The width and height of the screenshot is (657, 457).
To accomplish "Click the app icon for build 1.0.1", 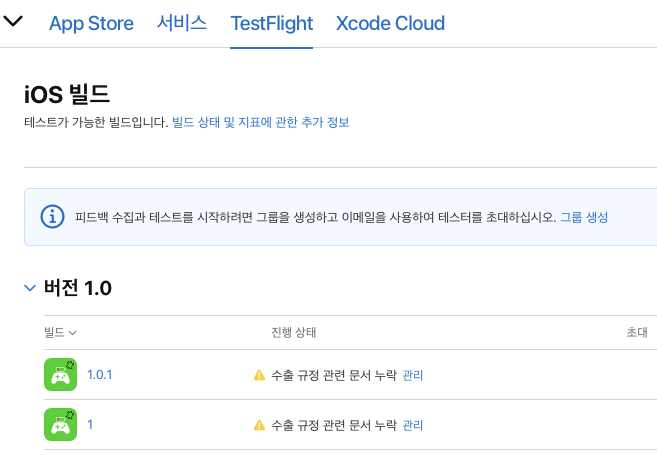I will 60,374.
